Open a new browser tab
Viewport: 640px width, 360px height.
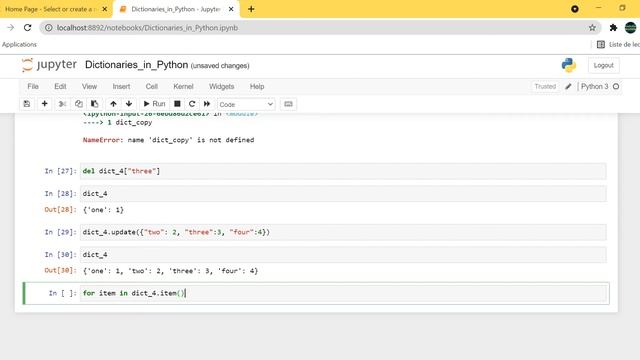click(x=251, y=9)
